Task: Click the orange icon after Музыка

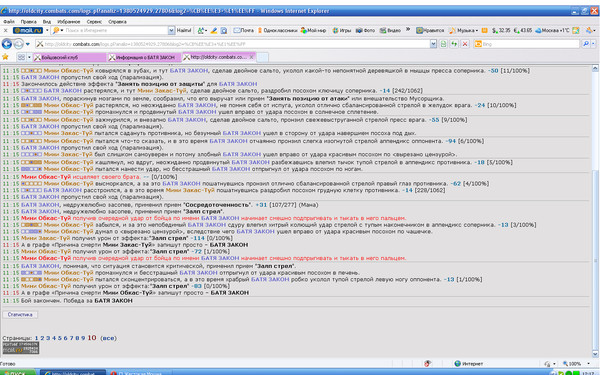Action: (x=484, y=30)
